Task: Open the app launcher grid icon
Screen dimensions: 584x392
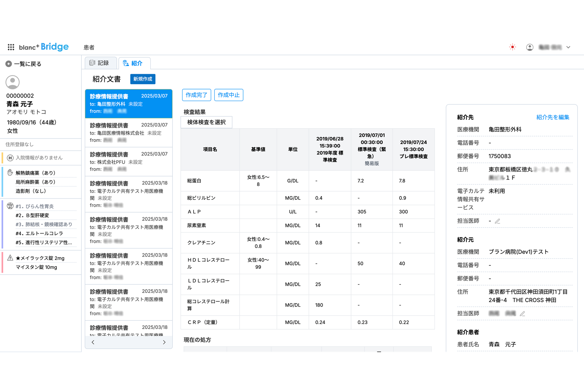Action: [x=11, y=47]
